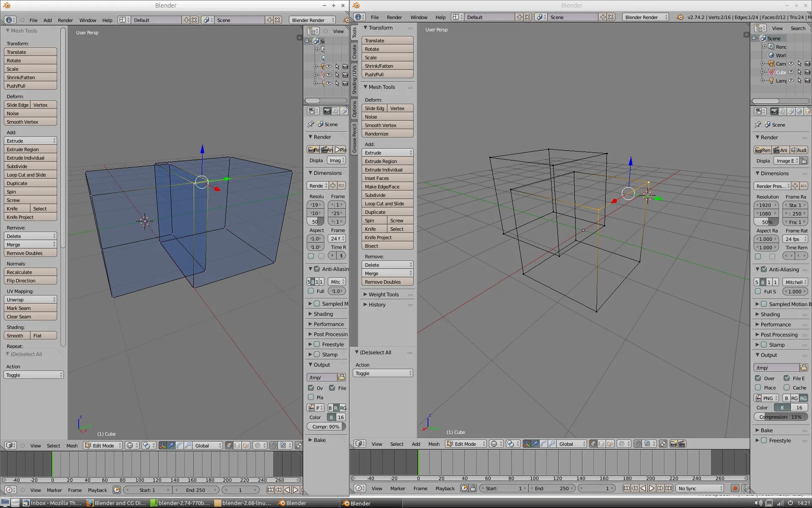
Task: Adjust the Compression 15% slider
Action: pos(780,417)
